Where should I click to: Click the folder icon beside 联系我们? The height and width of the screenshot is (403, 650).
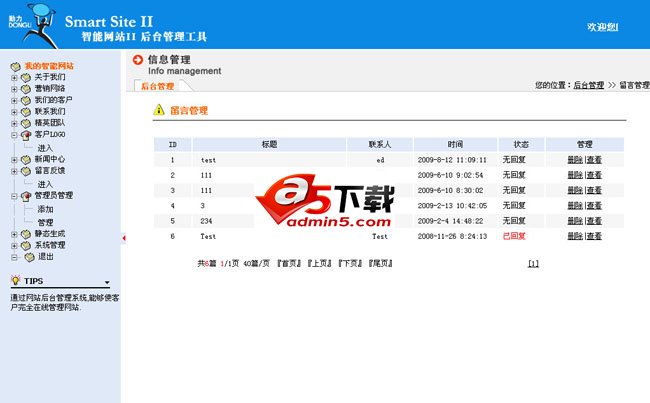point(26,112)
